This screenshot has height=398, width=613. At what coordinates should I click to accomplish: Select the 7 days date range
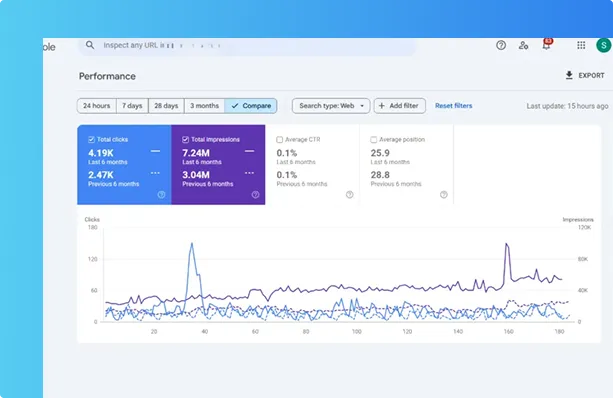point(132,106)
